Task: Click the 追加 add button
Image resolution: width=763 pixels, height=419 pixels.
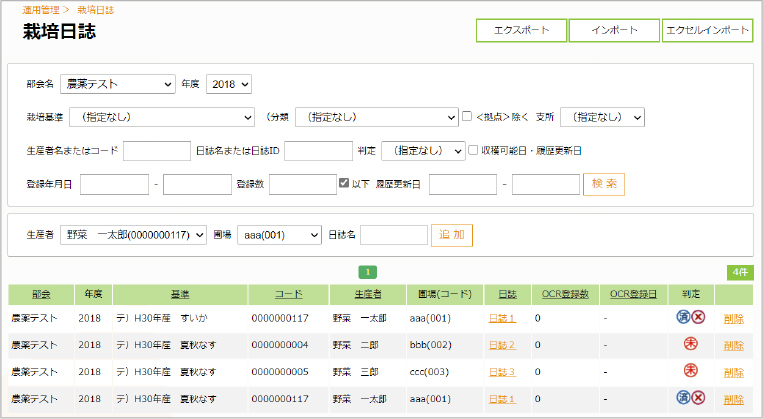Action: click(x=452, y=235)
